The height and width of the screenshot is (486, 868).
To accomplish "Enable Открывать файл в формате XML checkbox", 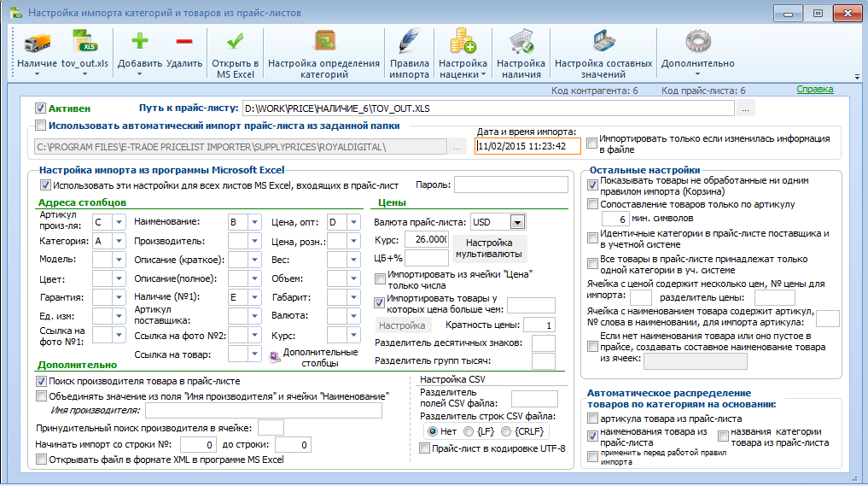I will tap(41, 460).
